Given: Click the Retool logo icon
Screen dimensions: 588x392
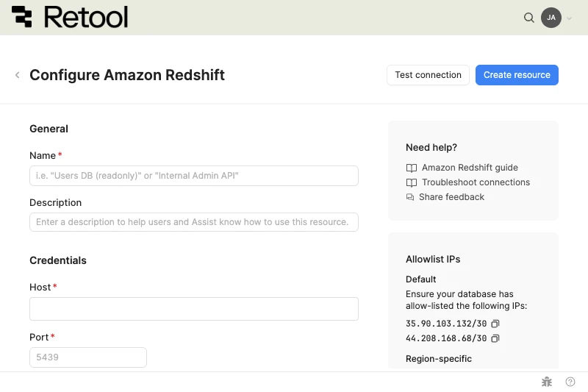Looking at the screenshot, I should 22,17.
